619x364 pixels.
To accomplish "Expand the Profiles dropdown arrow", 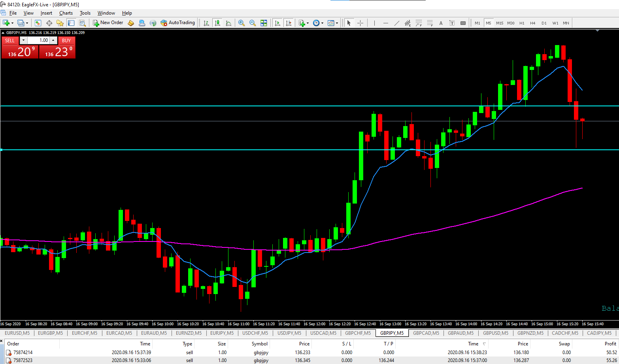I will 27,23.
